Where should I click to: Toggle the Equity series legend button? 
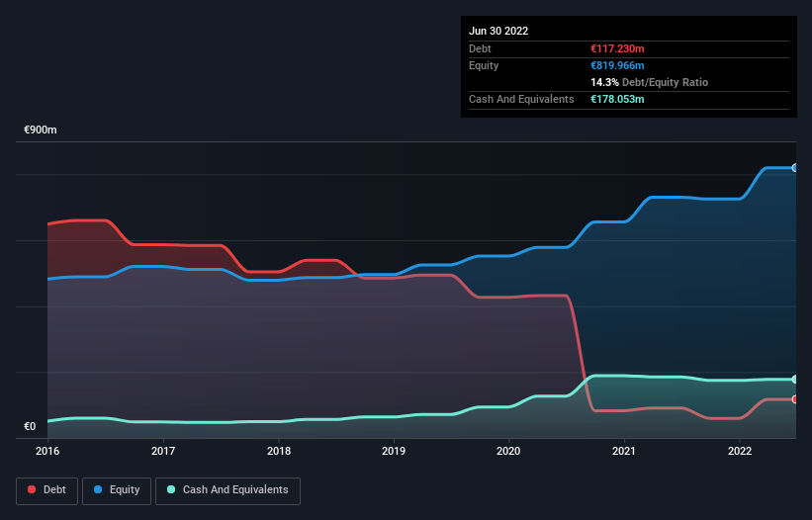[x=117, y=490]
